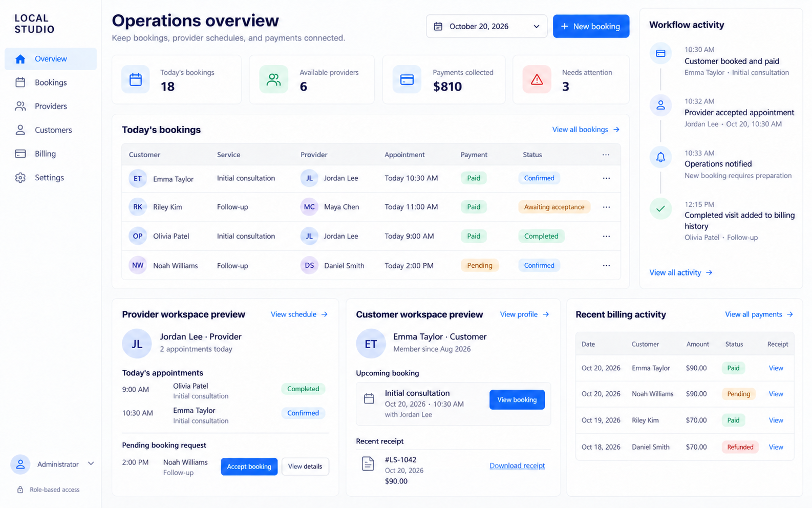The image size is (812, 508).
Task: Open Billing in the sidebar
Action: [x=51, y=154]
